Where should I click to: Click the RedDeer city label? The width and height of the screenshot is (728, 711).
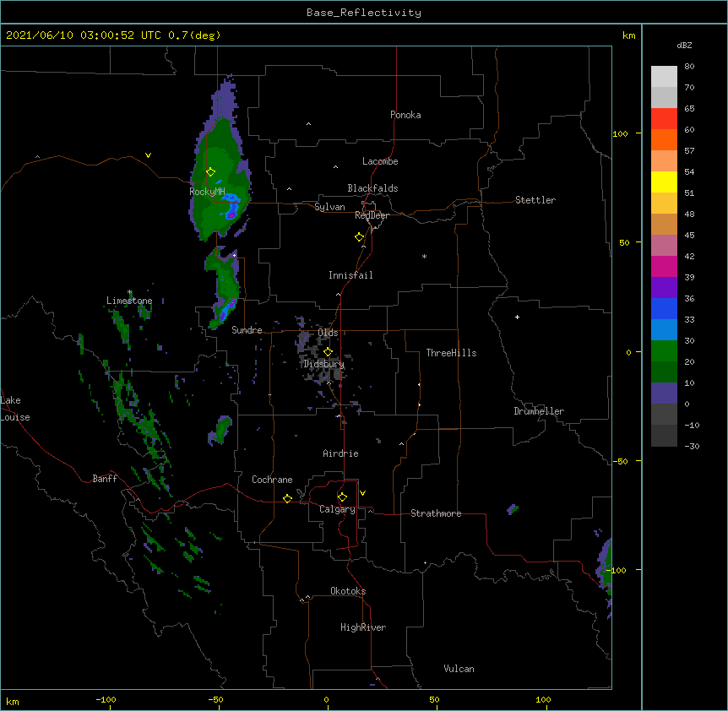click(x=372, y=215)
